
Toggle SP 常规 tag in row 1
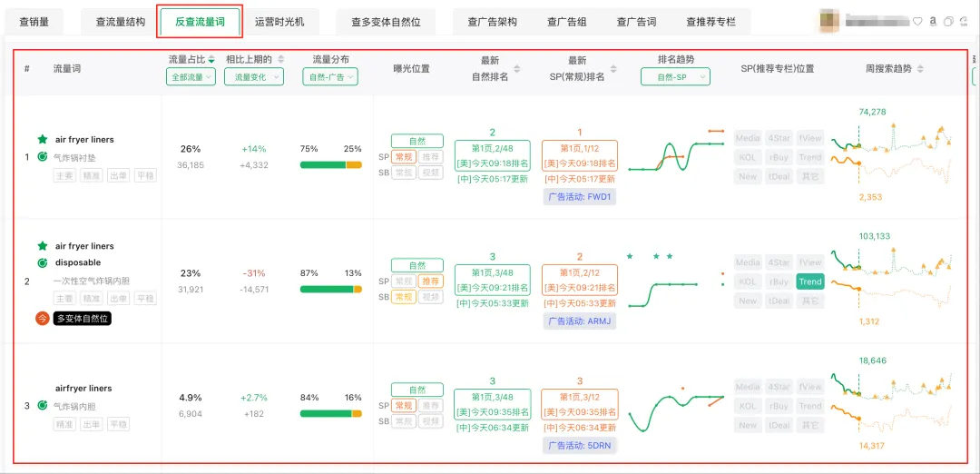pyautogui.click(x=403, y=156)
